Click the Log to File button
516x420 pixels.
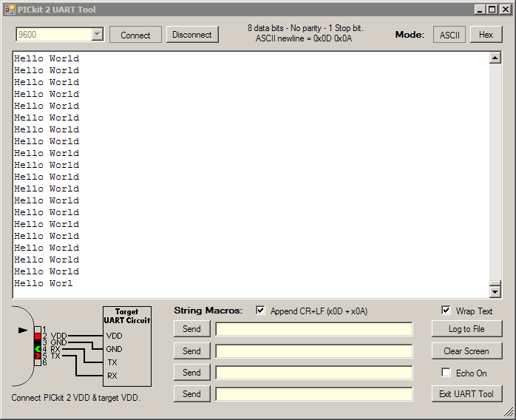466,329
